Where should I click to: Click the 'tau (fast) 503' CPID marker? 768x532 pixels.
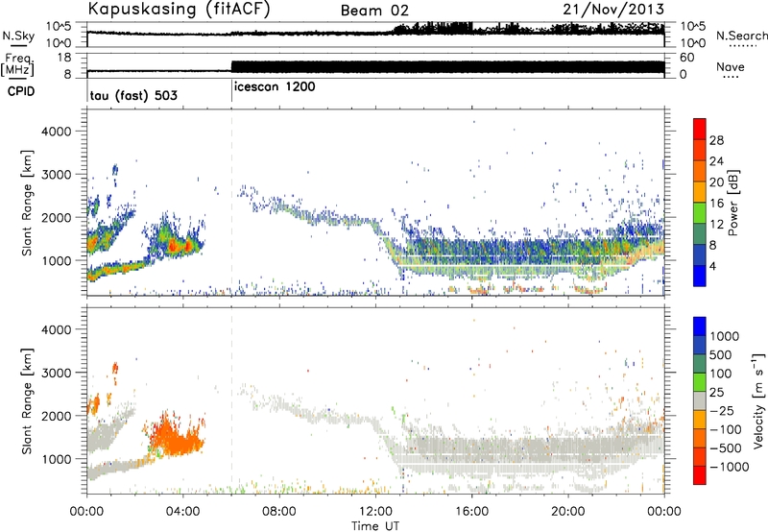point(133,95)
